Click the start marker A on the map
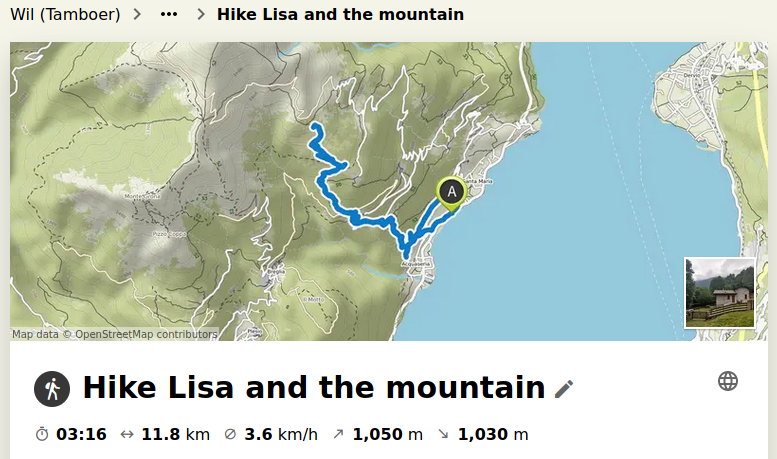 click(451, 192)
